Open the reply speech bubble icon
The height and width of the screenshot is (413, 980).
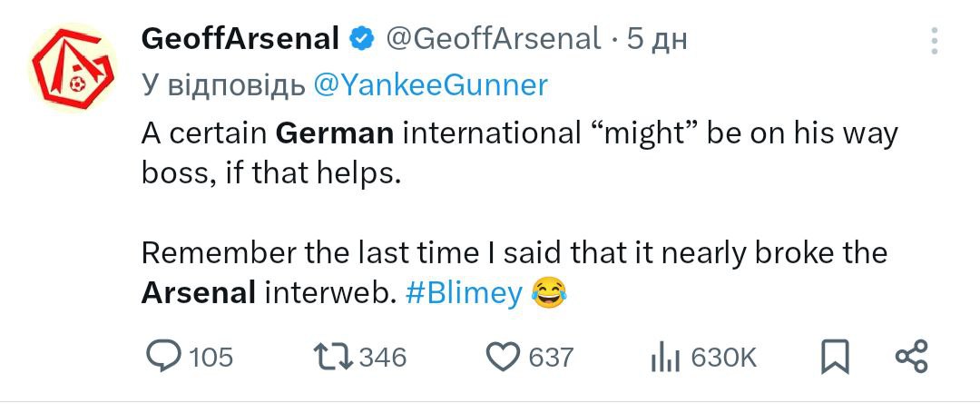tap(163, 357)
